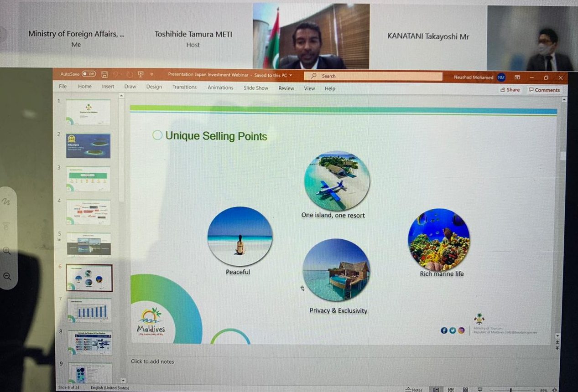Switch to the Transitions tab
578x392 pixels.
pyautogui.click(x=184, y=87)
